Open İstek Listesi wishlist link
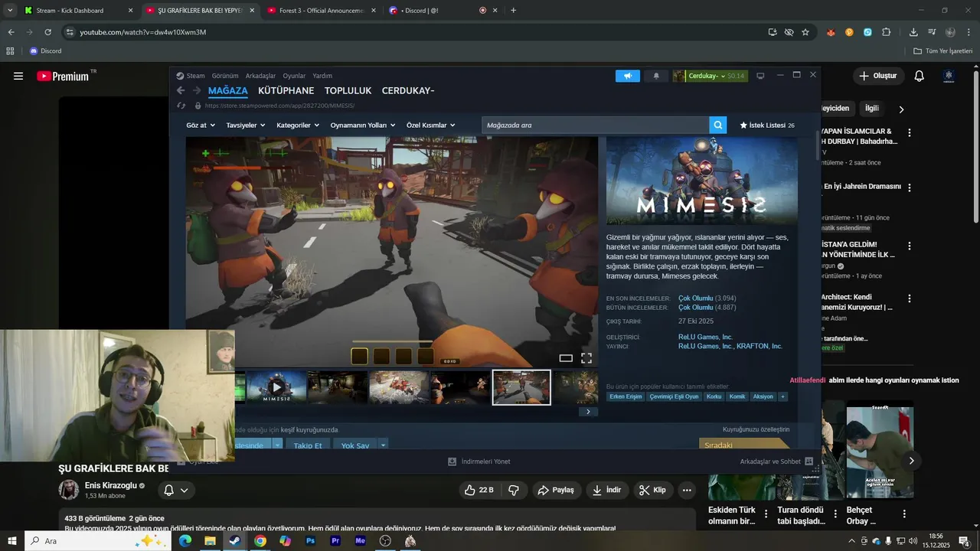This screenshot has width=980, height=551. coord(767,125)
